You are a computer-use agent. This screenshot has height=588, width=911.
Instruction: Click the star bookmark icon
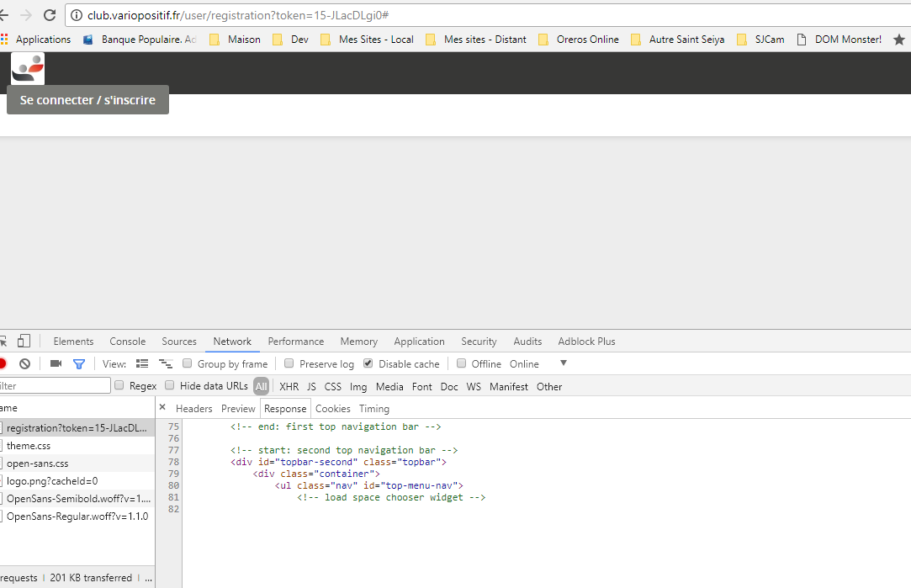click(x=898, y=40)
